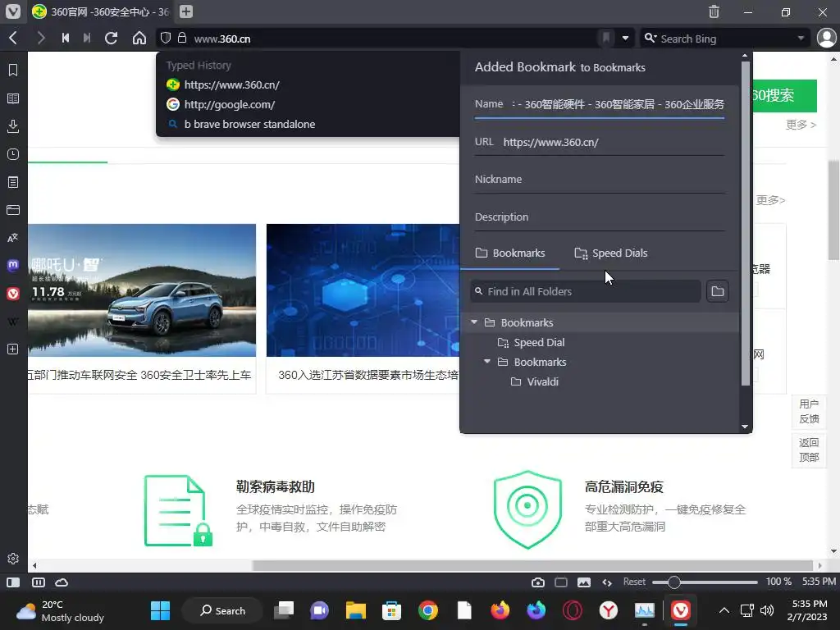
Task: Open the Reading List panel
Action: tap(13, 98)
